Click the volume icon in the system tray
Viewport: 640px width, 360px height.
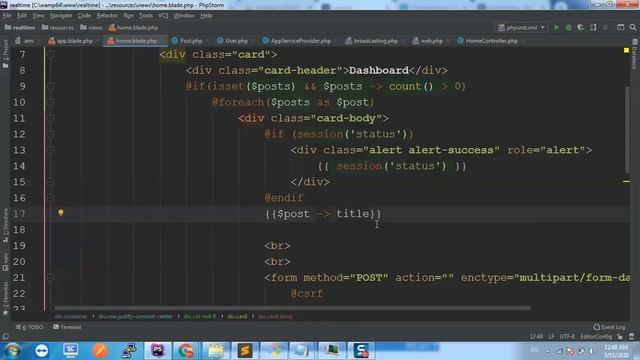(x=591, y=351)
